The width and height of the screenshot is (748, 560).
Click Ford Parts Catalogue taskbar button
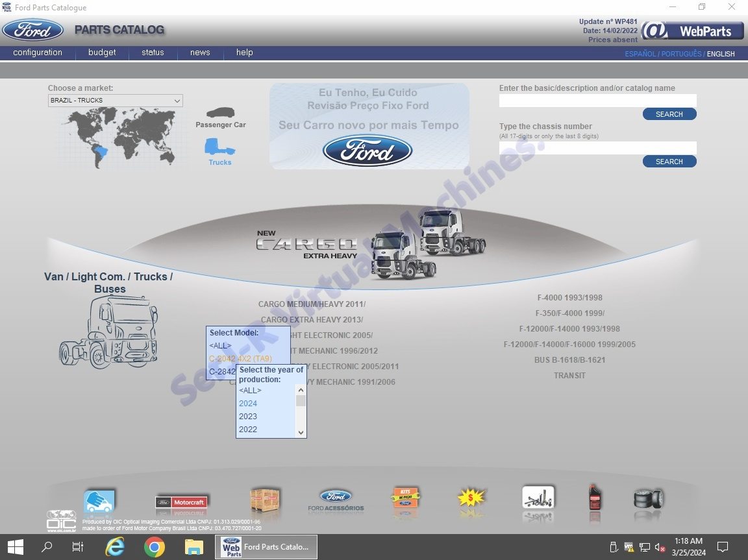point(266,546)
